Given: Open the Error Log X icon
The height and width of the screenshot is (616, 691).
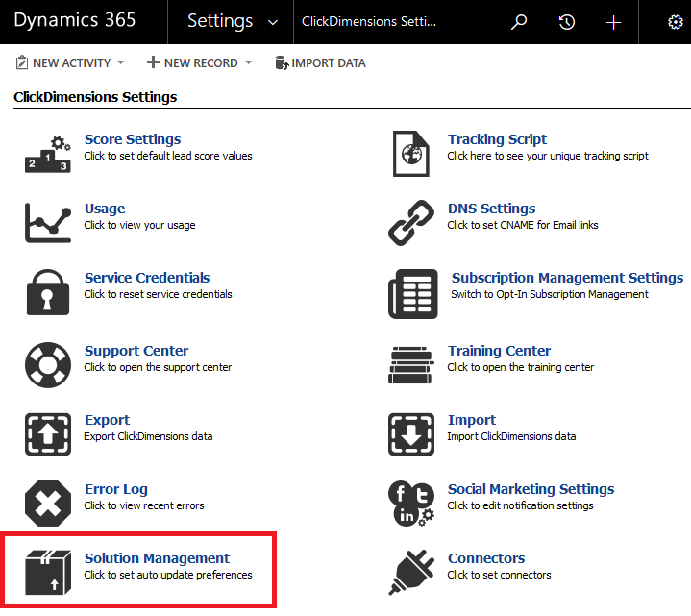Looking at the screenshot, I should (x=48, y=504).
